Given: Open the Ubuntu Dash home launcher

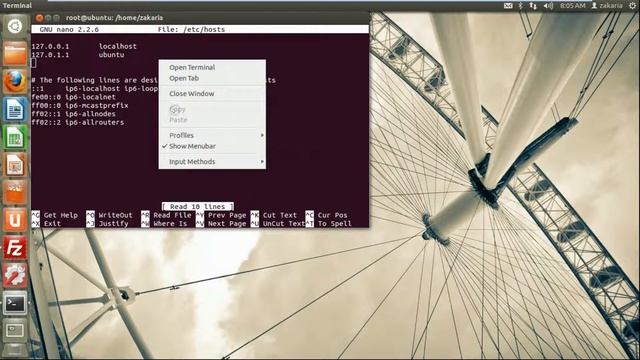Looking at the screenshot, I should pos(15,26).
